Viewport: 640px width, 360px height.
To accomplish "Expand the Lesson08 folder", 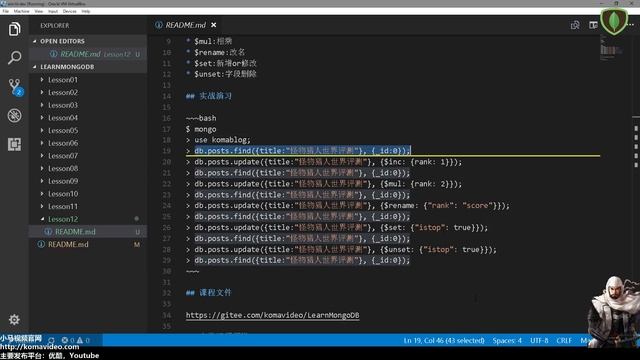I will (x=62, y=169).
